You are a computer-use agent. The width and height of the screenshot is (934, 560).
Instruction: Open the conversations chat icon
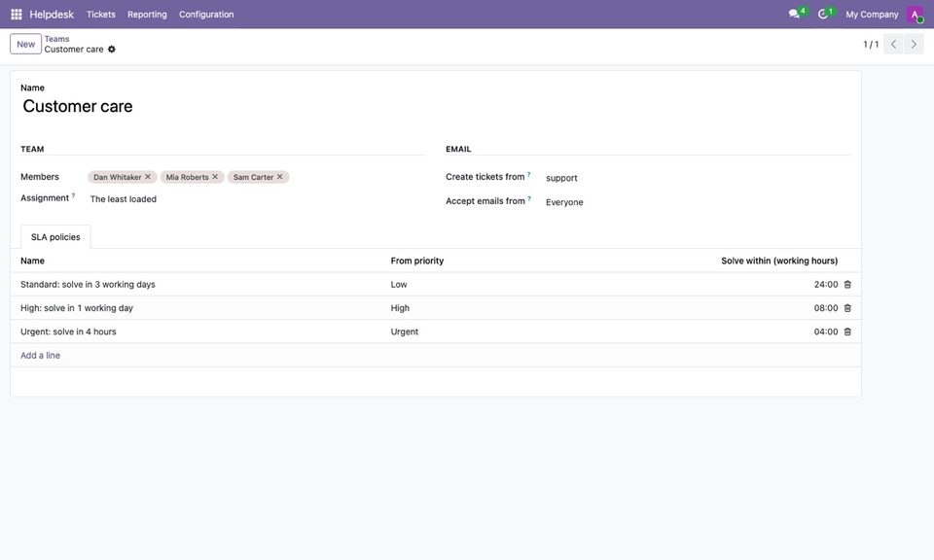click(x=794, y=14)
